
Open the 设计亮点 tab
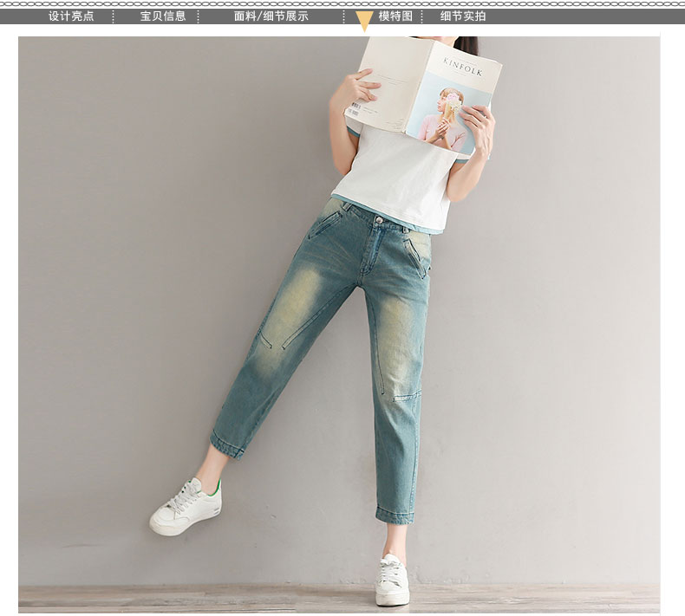(x=71, y=16)
